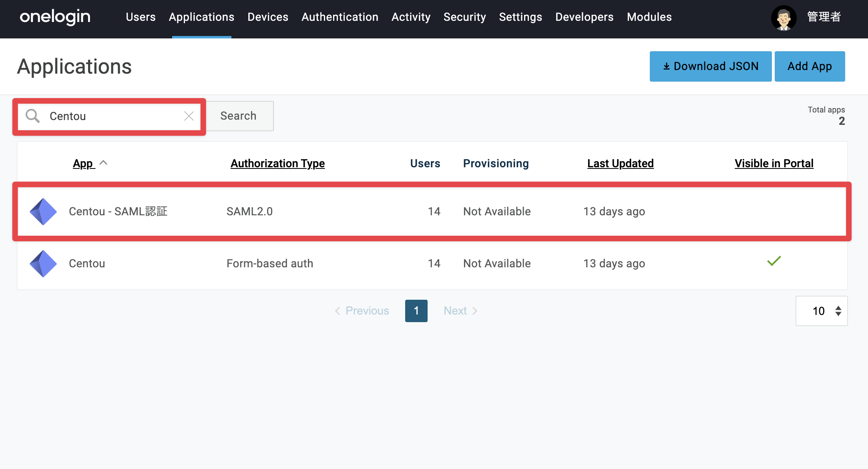This screenshot has height=469, width=868.
Task: Click the SAML2.0 authorization type cell
Action: (249, 211)
